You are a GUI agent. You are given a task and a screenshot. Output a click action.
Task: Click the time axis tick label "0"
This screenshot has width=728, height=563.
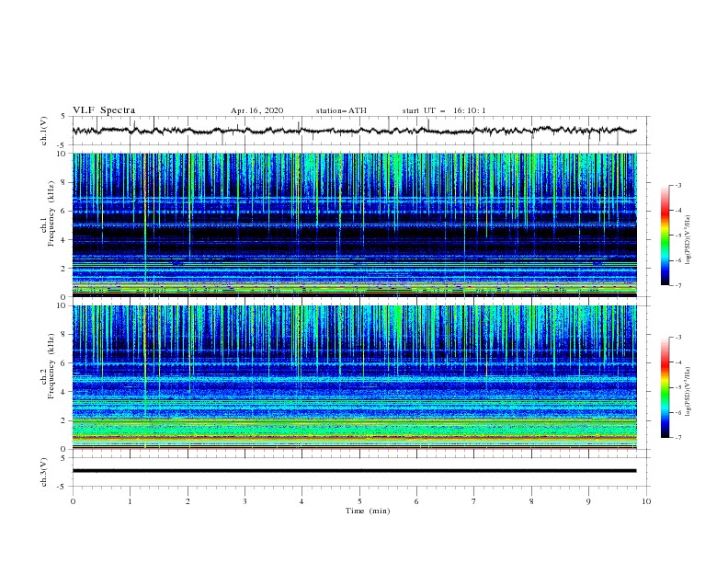point(73,501)
